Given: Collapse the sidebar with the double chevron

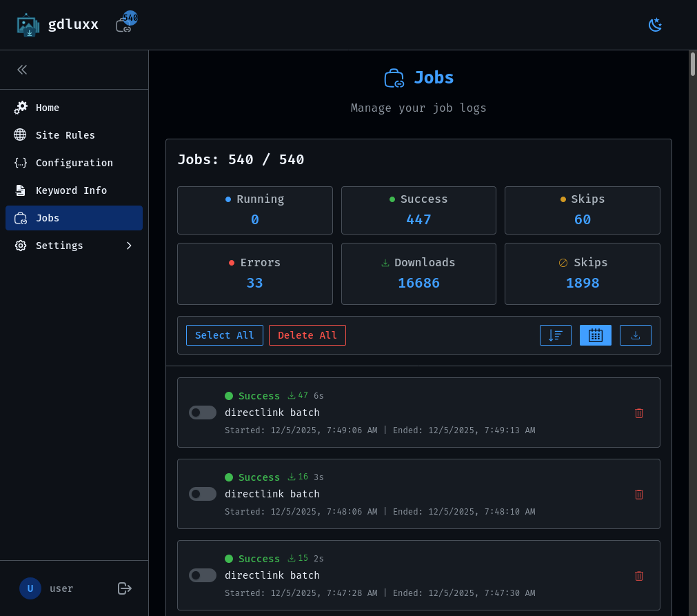Looking at the screenshot, I should [x=22, y=70].
